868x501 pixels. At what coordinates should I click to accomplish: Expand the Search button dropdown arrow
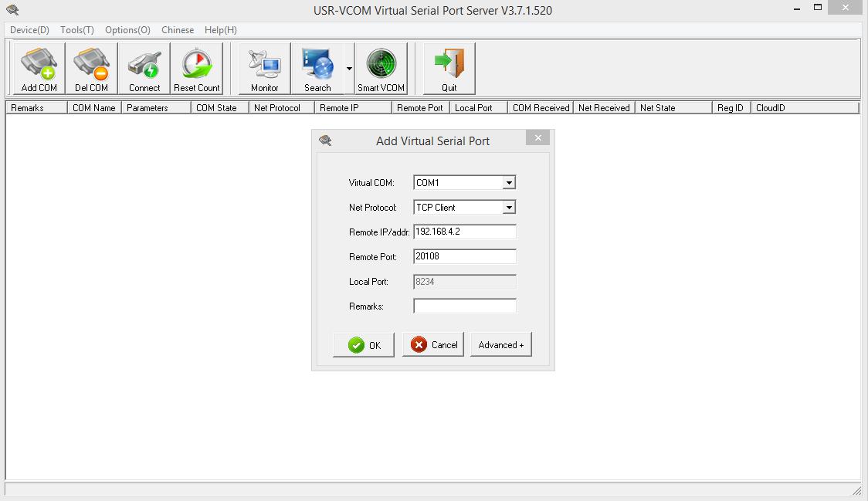(x=349, y=69)
